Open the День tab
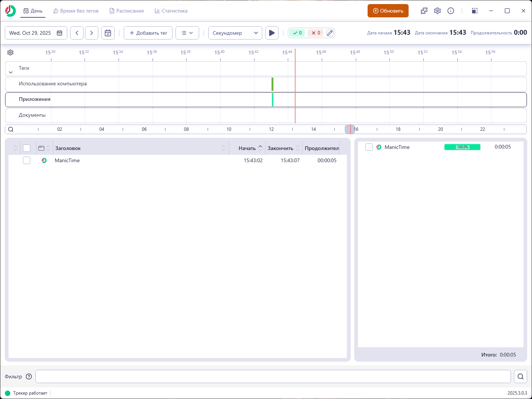Image resolution: width=532 pixels, height=399 pixels. click(33, 11)
